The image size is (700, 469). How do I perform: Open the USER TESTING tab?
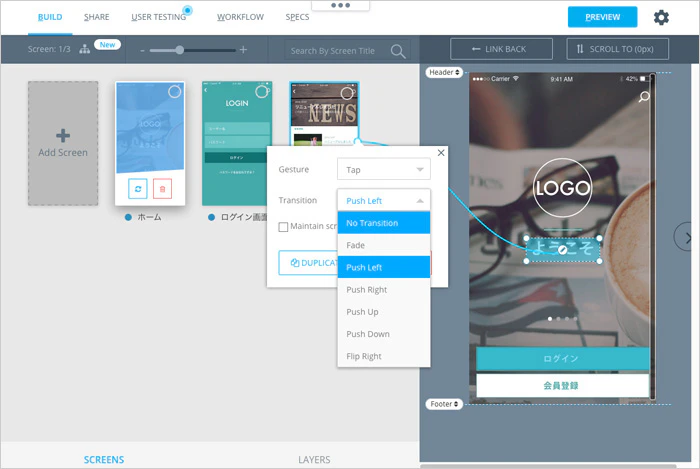click(158, 17)
